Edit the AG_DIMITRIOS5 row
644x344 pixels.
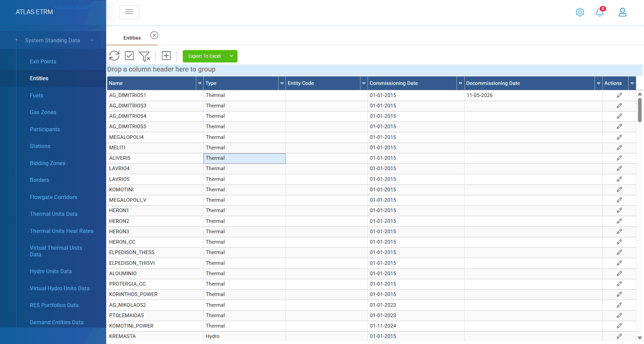click(619, 127)
